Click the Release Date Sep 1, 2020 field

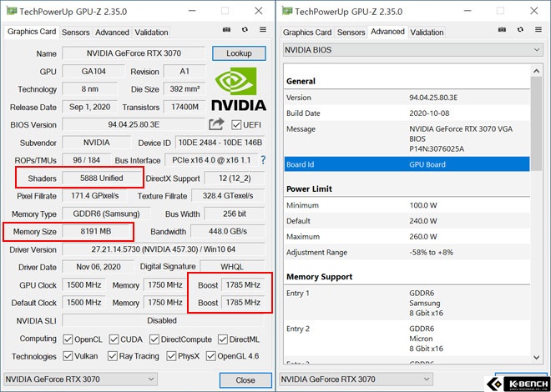pos(89,107)
